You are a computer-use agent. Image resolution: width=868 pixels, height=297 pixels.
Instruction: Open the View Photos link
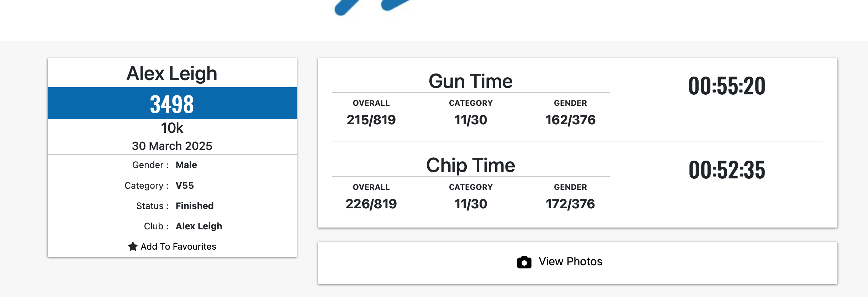(570, 262)
